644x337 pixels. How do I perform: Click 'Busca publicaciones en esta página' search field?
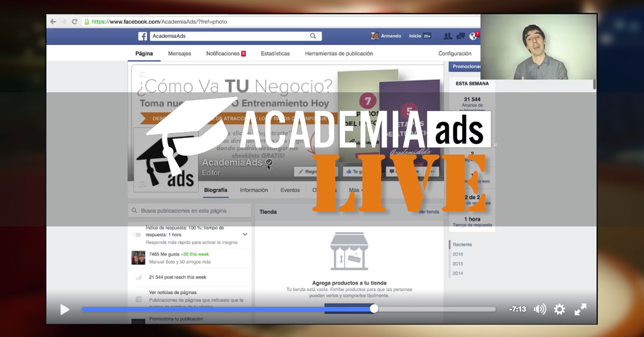coord(189,211)
